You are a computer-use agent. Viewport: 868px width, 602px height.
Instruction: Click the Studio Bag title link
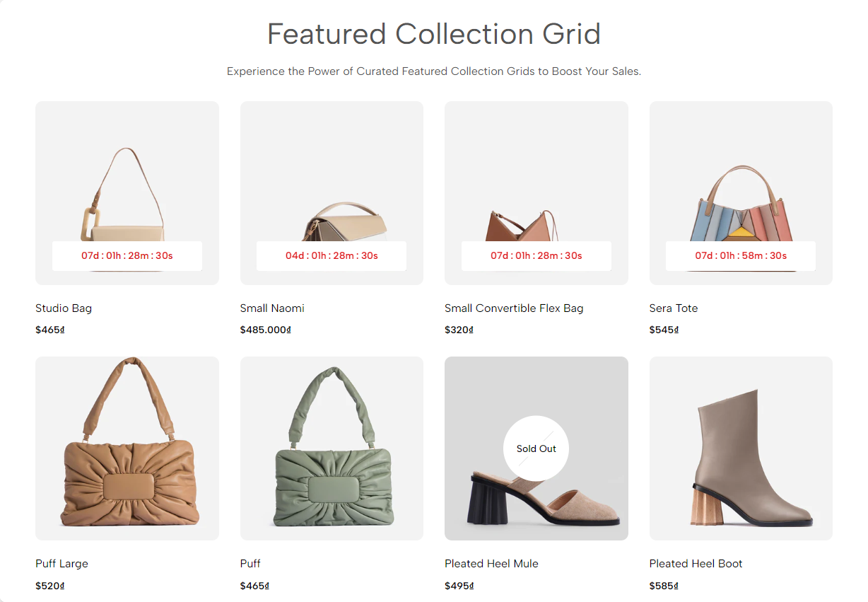pos(64,308)
